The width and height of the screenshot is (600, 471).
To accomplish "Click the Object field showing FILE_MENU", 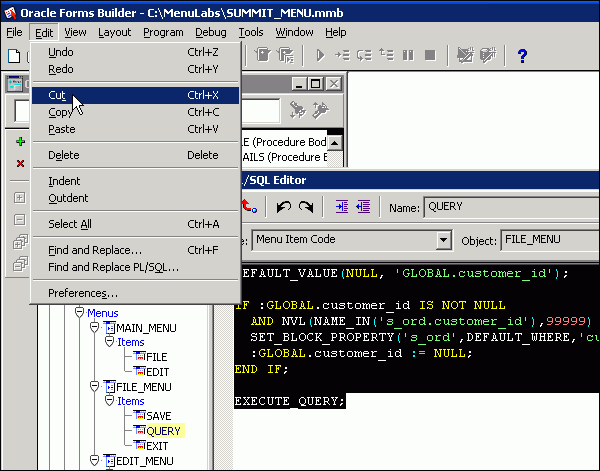I will click(550, 240).
